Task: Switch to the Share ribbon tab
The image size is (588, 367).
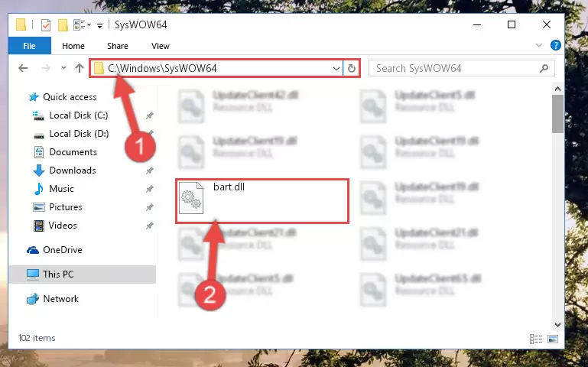Action: (x=118, y=46)
